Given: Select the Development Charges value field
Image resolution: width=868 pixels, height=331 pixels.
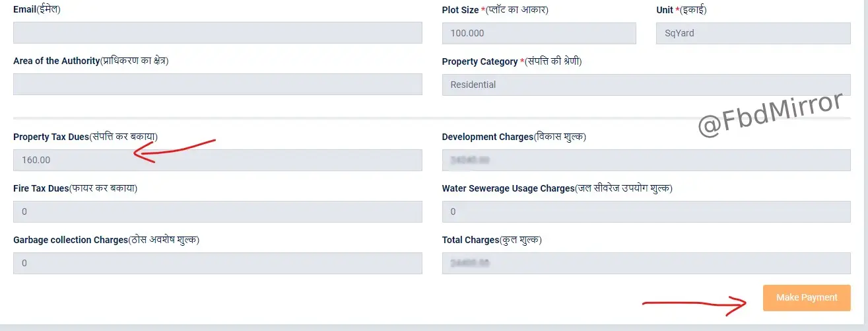Looking at the screenshot, I should click(x=646, y=160).
